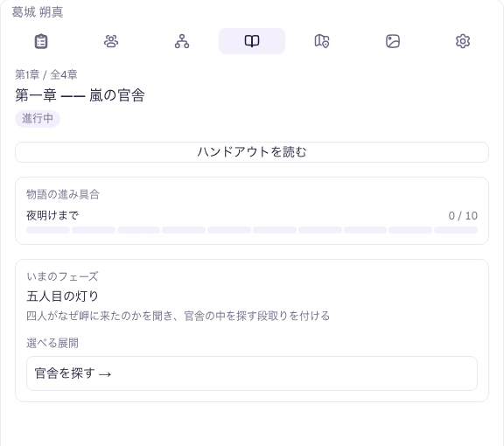This screenshot has width=504, height=446.
Task: Open the image gallery tab icon
Action: (x=393, y=41)
